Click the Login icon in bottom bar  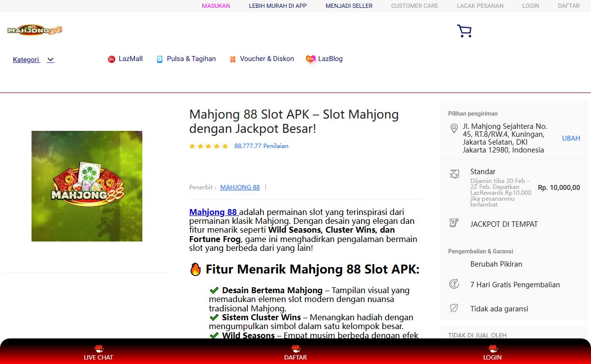coord(492,348)
